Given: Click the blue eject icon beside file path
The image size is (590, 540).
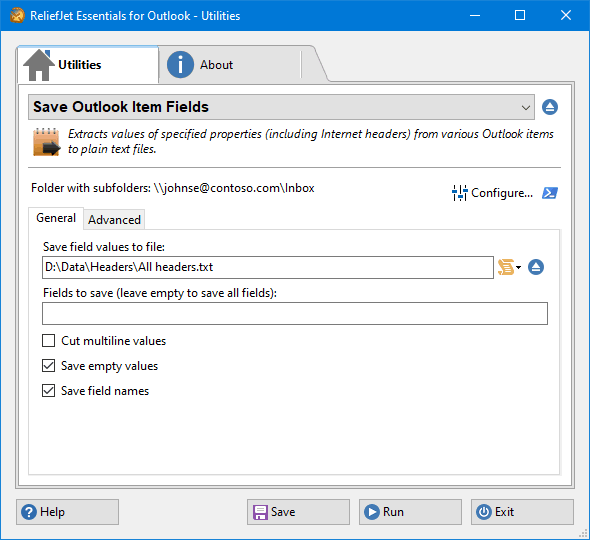Looking at the screenshot, I should click(536, 267).
